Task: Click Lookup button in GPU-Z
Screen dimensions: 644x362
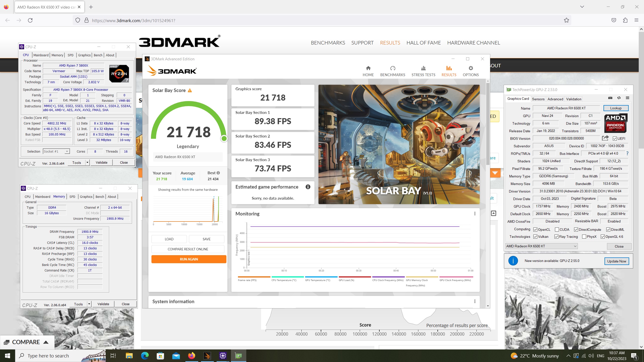Action: [x=616, y=108]
